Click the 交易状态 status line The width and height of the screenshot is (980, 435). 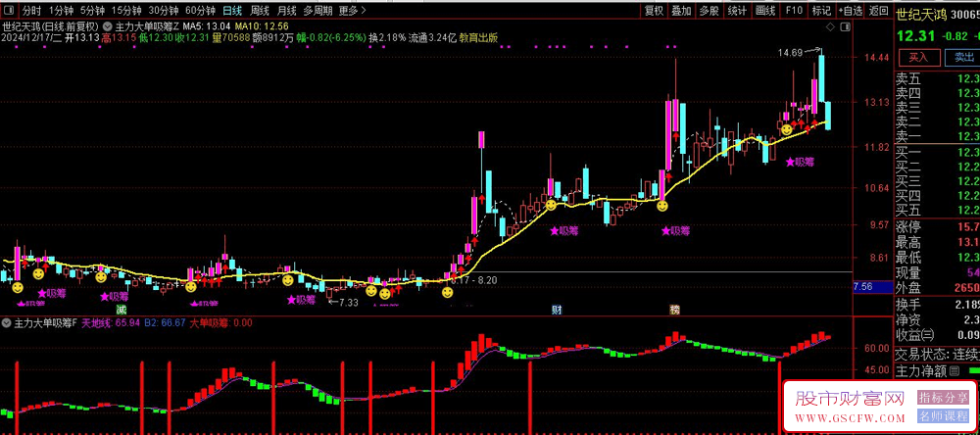[x=938, y=355]
